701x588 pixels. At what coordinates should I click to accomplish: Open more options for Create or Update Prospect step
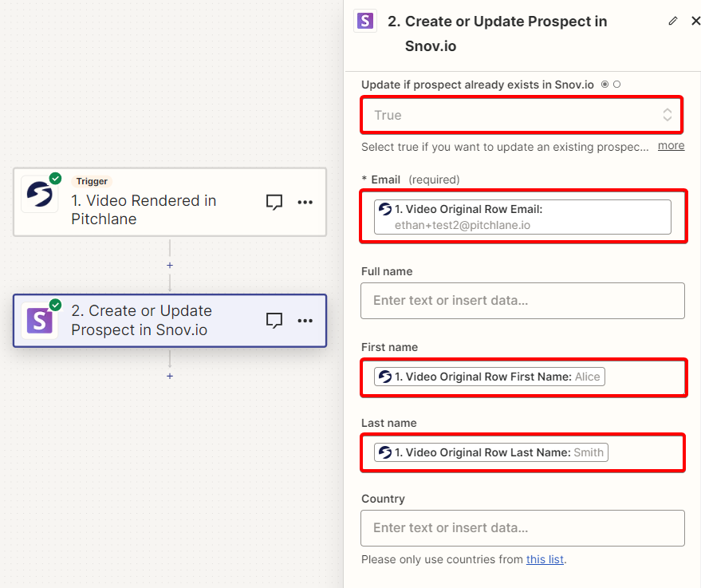tap(305, 321)
